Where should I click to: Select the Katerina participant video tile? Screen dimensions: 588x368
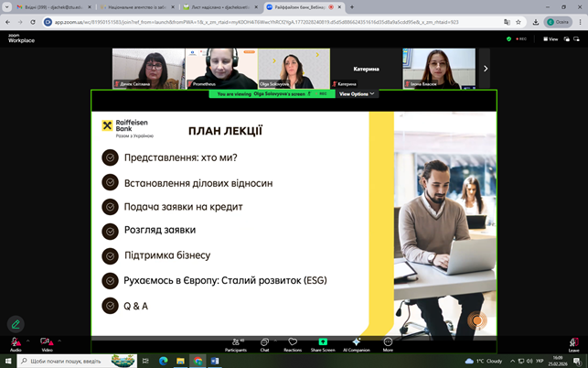(x=366, y=69)
